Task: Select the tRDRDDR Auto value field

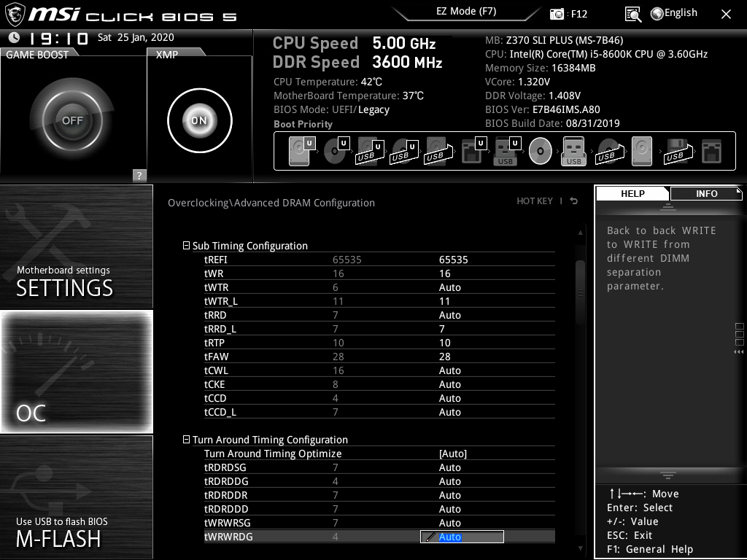Action: click(449, 495)
